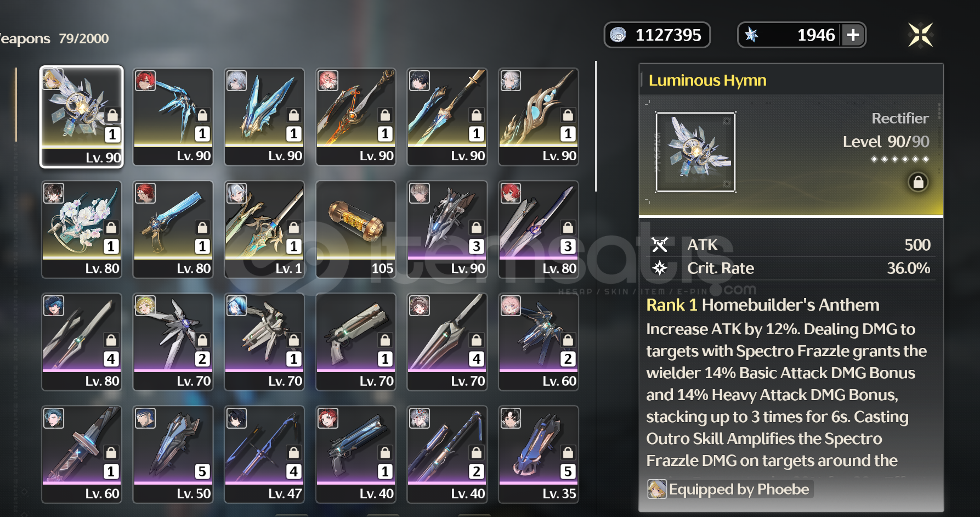Click the Phoebe portrait in Equipped by label
The width and height of the screenshot is (980, 517).
pyautogui.click(x=656, y=489)
